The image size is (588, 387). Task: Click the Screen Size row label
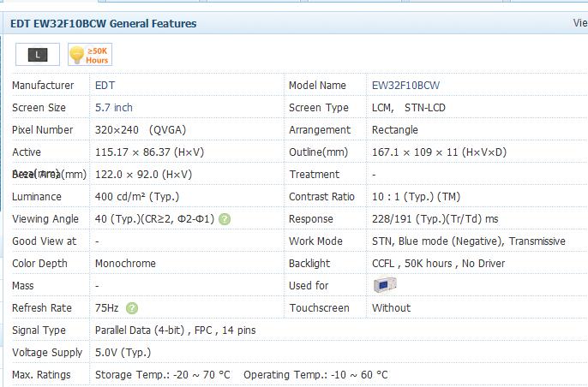pos(39,108)
